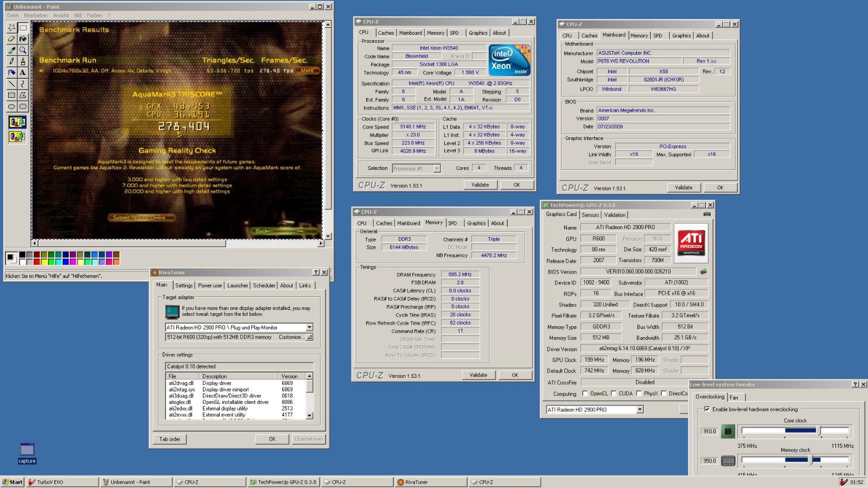The width and height of the screenshot is (868, 488).
Task: Select the Pencil tool in Paint
Action: [11, 61]
